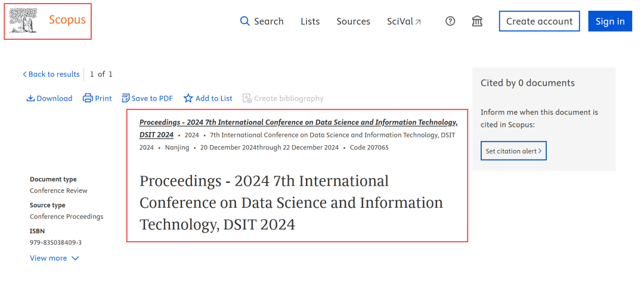The height and width of the screenshot is (281, 644).
Task: Go to the Sources page
Action: coord(353,21)
